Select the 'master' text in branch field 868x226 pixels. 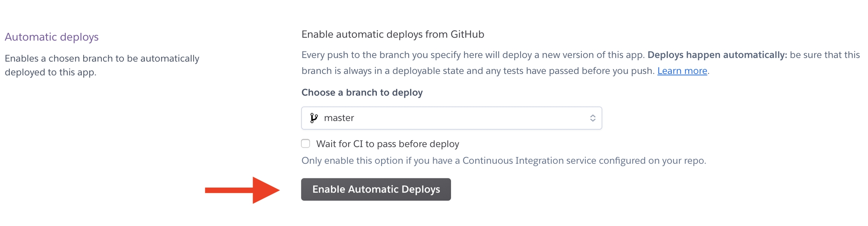click(339, 118)
